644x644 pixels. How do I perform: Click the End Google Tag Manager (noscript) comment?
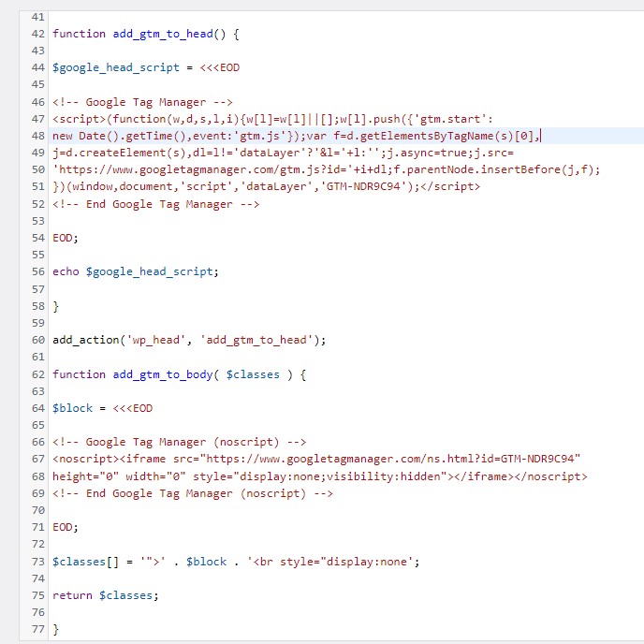pos(193,493)
